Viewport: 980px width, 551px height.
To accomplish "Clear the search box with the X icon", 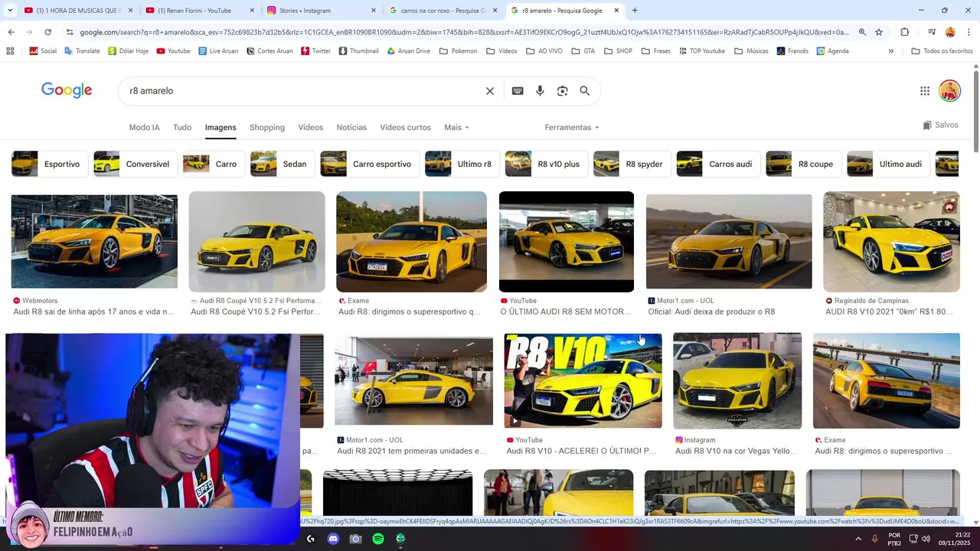I will pyautogui.click(x=490, y=91).
